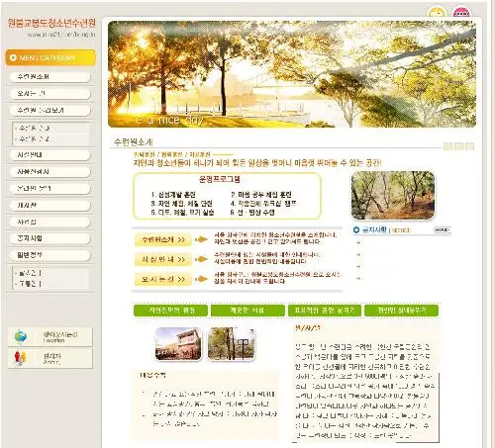
Task: Click the forest photo thumbnail above Notice
Action: (393, 195)
